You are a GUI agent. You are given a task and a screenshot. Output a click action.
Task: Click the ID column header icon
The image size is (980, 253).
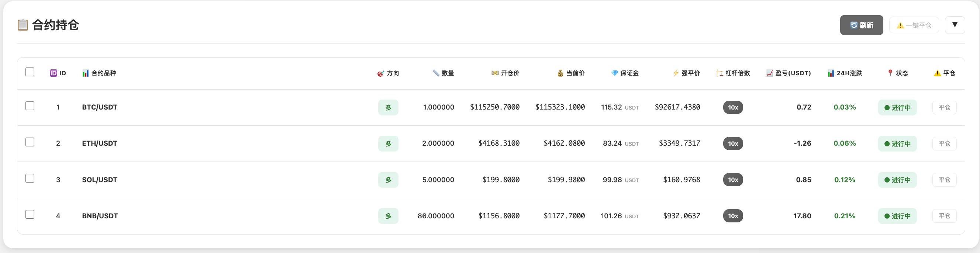coord(53,73)
